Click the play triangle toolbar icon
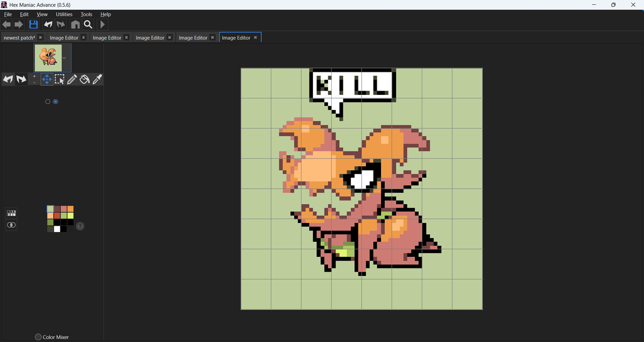 103,25
